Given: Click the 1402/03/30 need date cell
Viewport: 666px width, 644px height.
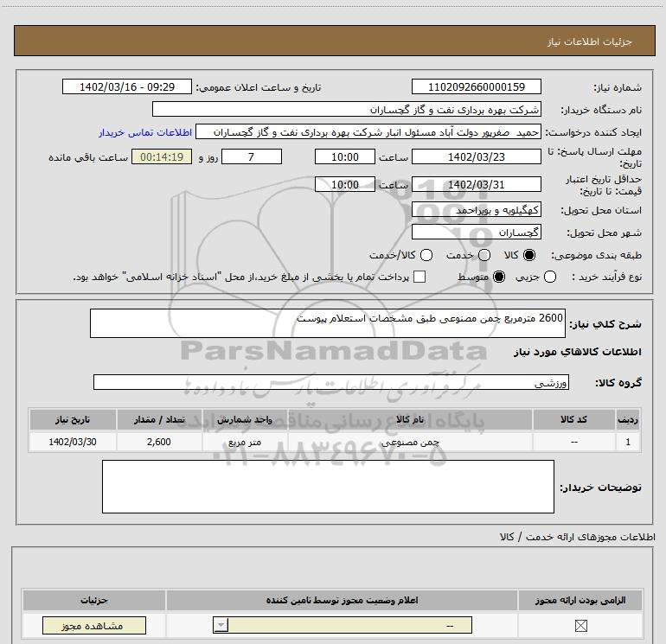Looking at the screenshot, I should tap(73, 442).
